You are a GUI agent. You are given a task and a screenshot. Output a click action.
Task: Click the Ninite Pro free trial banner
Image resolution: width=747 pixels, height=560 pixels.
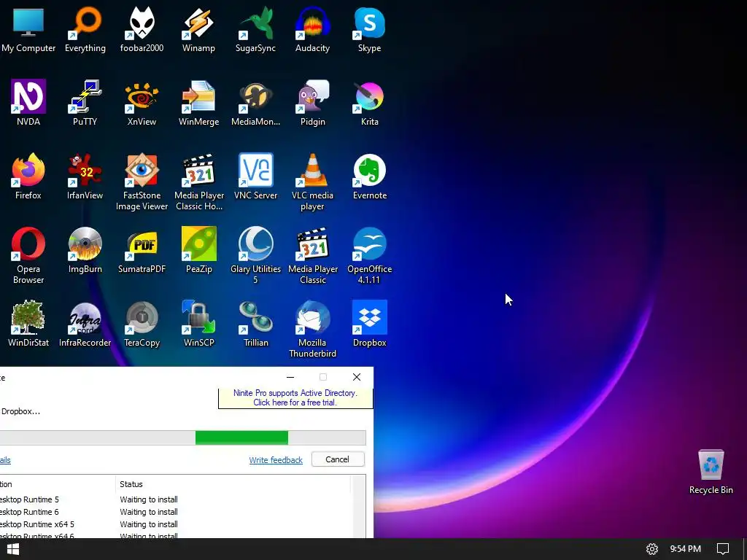tap(295, 397)
